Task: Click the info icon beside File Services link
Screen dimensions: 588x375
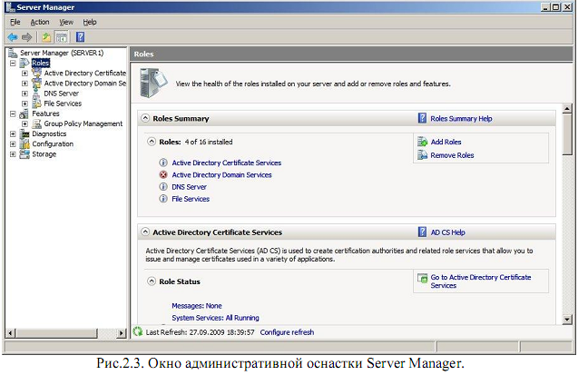Action: click(163, 199)
